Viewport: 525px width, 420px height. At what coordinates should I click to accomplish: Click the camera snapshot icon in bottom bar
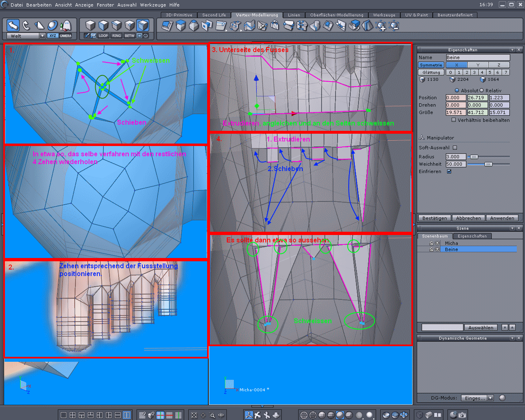pos(462,415)
